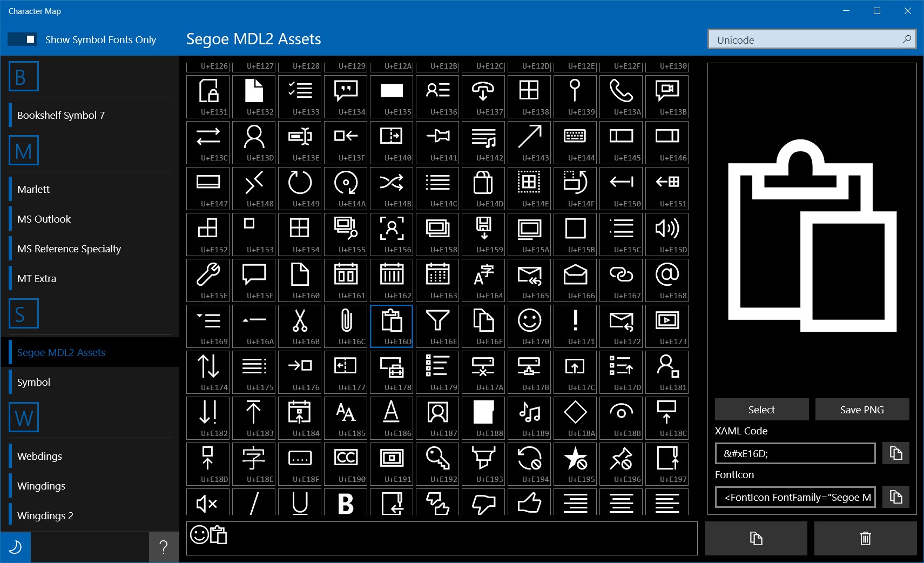Select the wrench glyph U+E15E
This screenshot has height=563, width=924.
click(208, 280)
